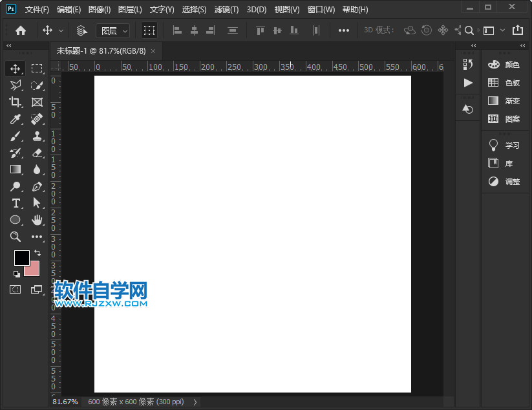This screenshot has height=410, width=532.
Task: Open the 图像(I) menu
Action: (100, 10)
